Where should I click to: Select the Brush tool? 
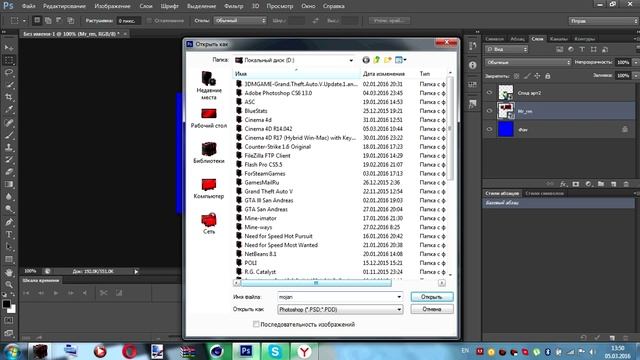[x=9, y=135]
